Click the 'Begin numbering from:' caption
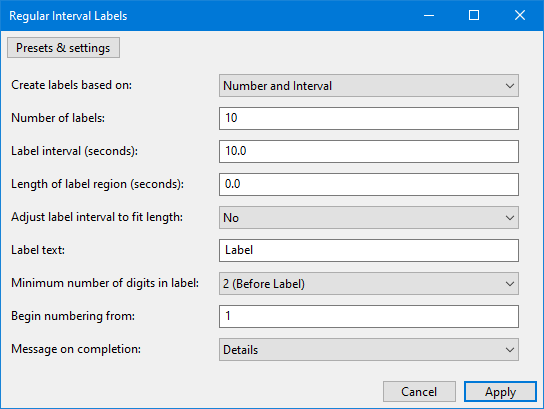Screen dimensions: 544x409 tap(73, 316)
